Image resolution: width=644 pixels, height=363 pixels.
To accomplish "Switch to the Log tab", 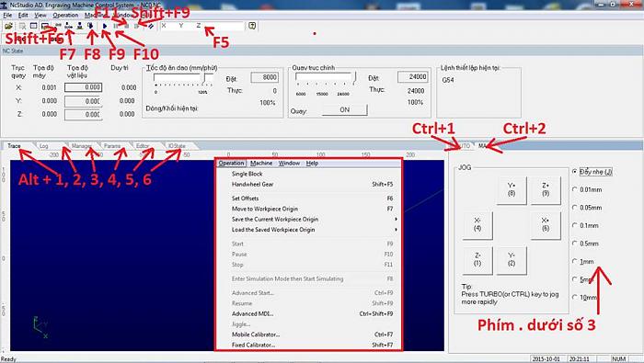I will tap(44, 146).
